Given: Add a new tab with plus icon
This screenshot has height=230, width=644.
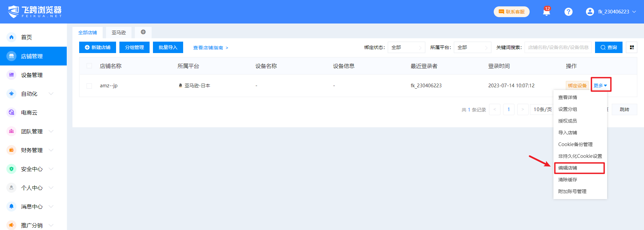Looking at the screenshot, I should (x=143, y=32).
